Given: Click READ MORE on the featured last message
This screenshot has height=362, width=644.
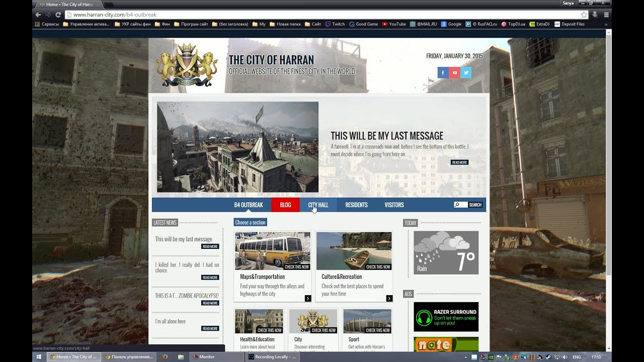Looking at the screenshot, I should click(x=459, y=162).
